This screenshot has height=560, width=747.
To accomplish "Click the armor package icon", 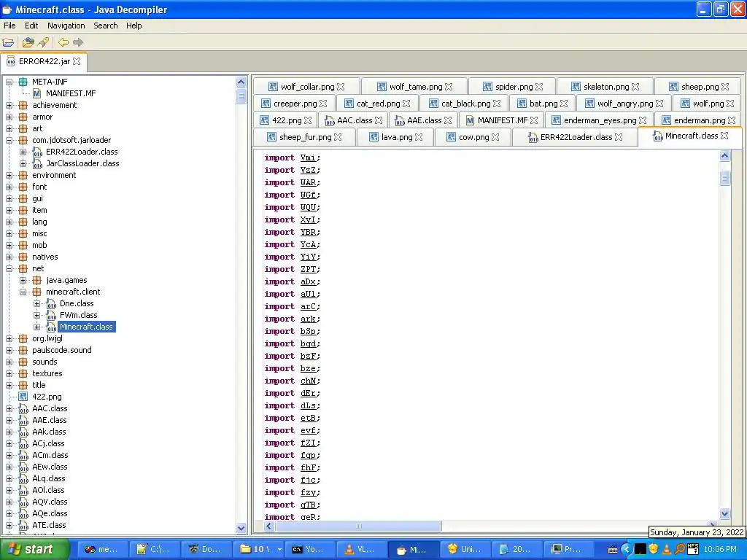I will pyautogui.click(x=23, y=117).
